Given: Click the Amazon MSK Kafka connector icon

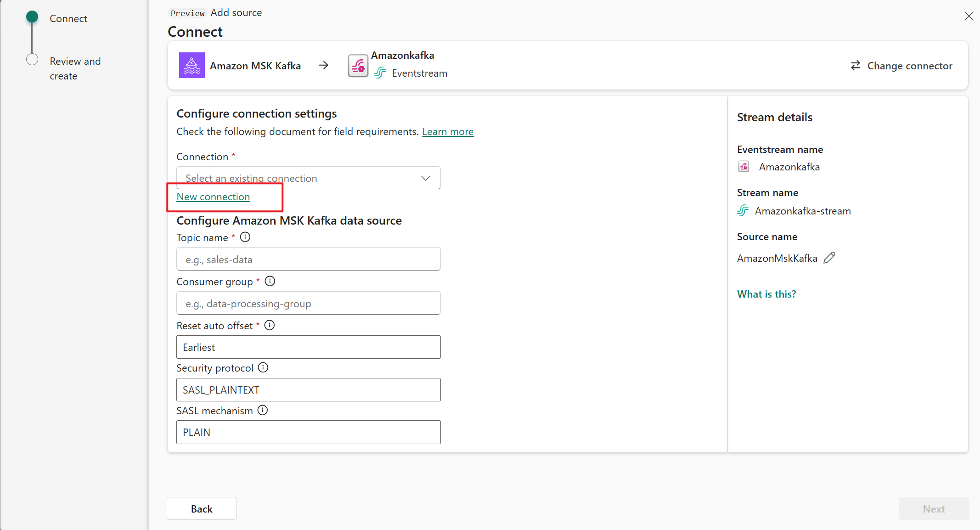Looking at the screenshot, I should 192,65.
